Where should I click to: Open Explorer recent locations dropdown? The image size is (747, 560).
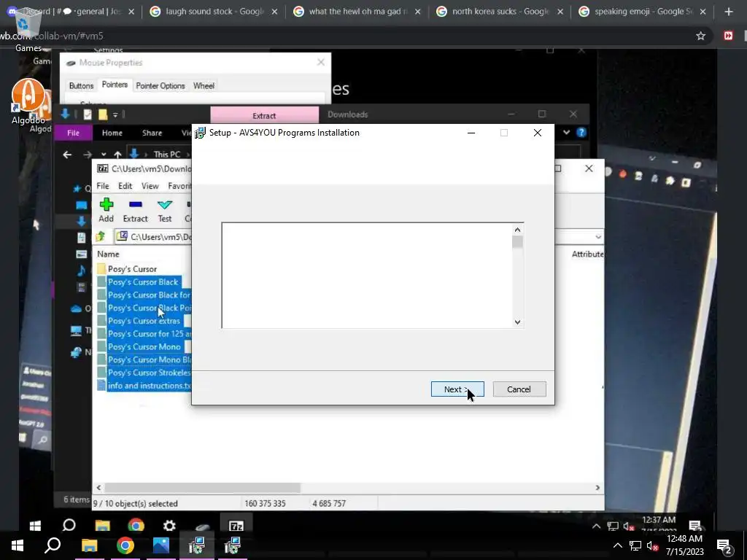(x=104, y=155)
